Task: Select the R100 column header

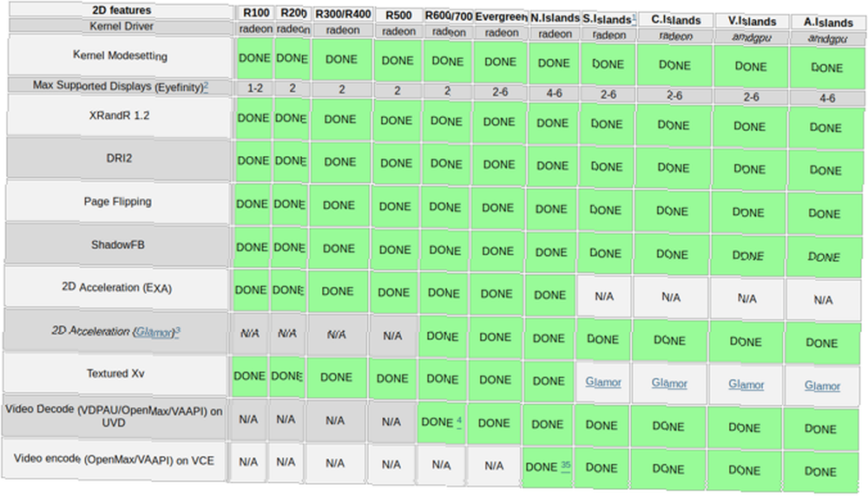Action: coord(256,13)
